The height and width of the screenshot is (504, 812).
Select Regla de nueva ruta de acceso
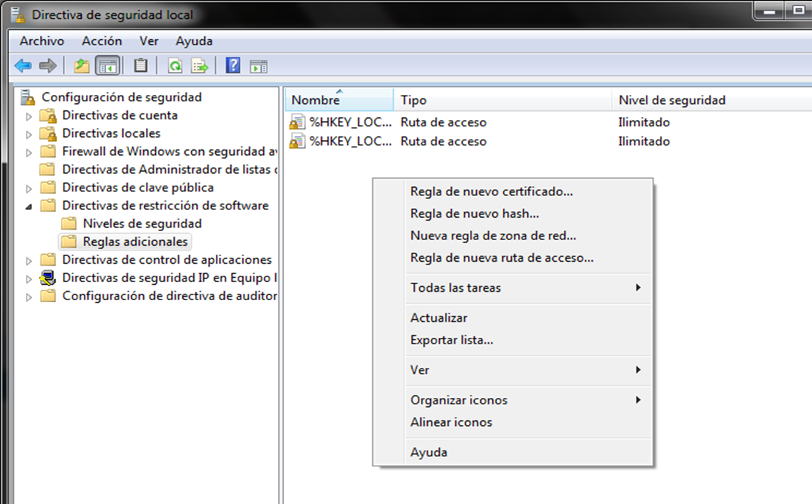[501, 258]
